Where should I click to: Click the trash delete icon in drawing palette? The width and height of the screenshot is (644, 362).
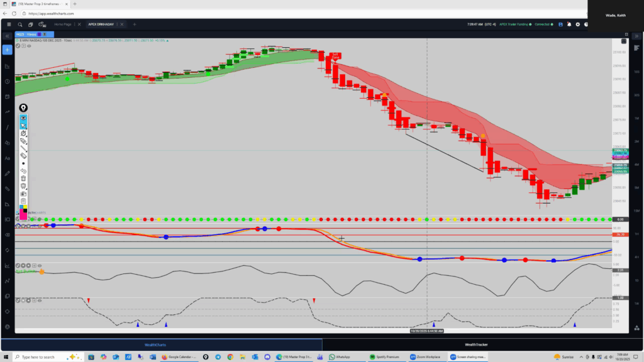[23, 178]
